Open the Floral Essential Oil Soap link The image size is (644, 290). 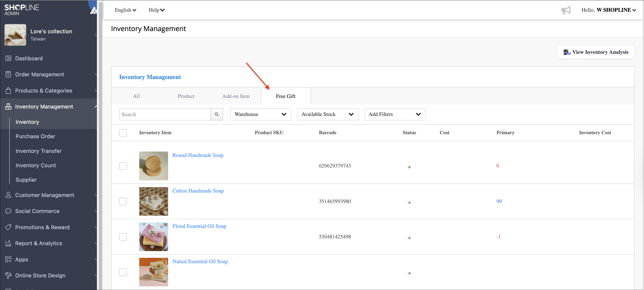click(x=199, y=226)
